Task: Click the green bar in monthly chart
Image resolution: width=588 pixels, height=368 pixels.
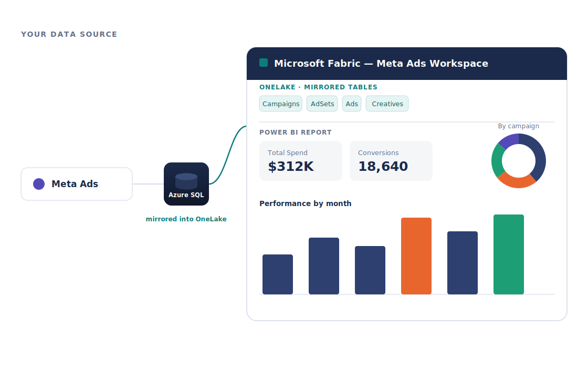Action: pos(509,254)
